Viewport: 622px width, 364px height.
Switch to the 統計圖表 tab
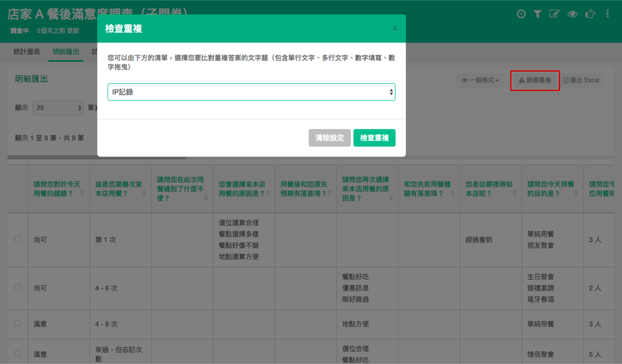pos(27,52)
